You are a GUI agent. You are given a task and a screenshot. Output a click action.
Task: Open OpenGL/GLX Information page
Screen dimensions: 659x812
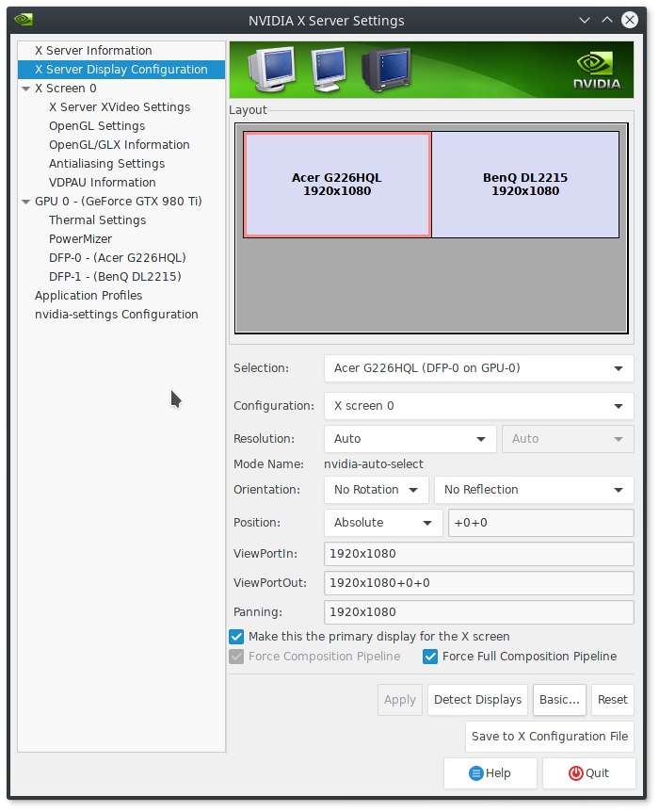119,145
